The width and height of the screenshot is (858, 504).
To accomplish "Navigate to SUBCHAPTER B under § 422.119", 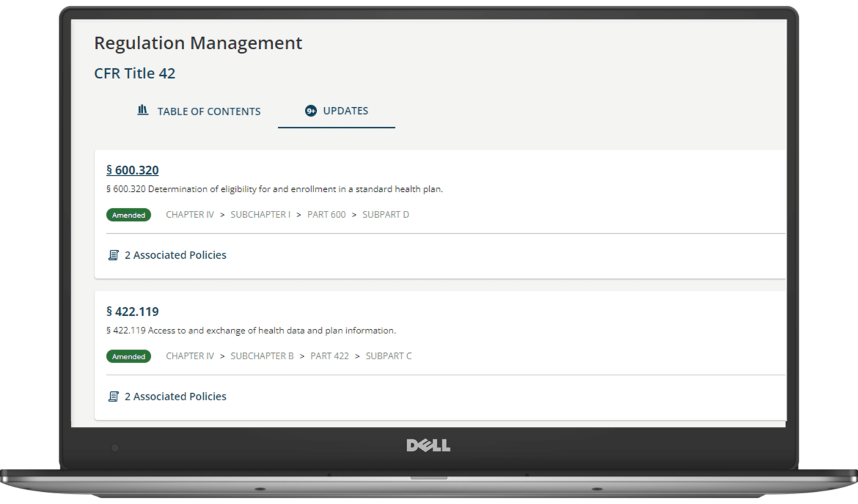I will click(262, 356).
